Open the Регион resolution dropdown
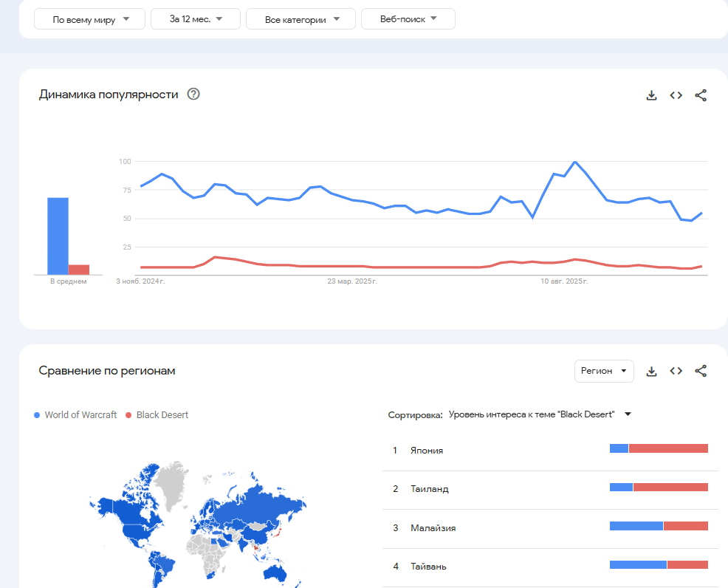Image resolution: width=728 pixels, height=588 pixels. coord(603,371)
